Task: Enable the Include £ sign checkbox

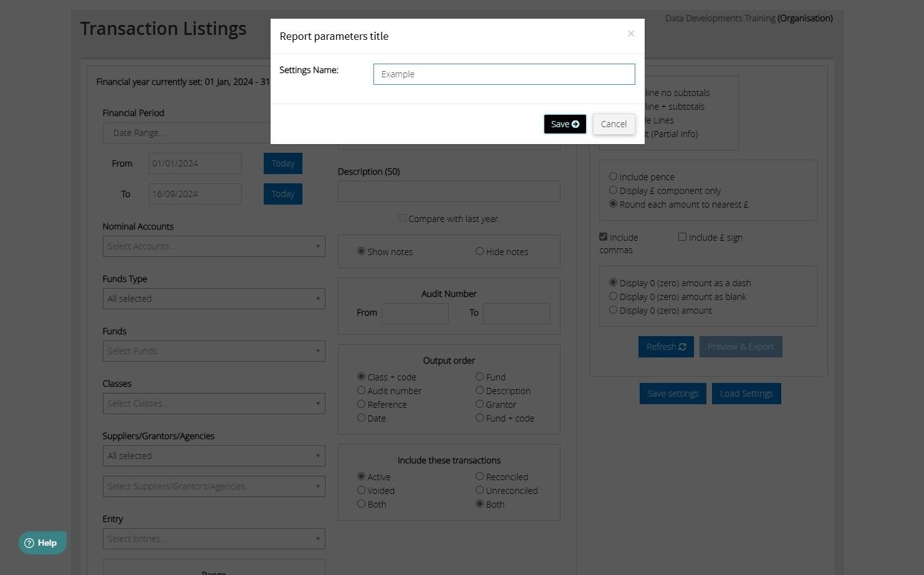Action: coord(682,237)
